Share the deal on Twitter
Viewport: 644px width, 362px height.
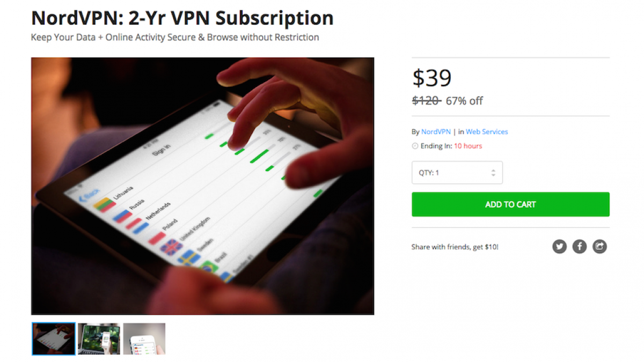tap(560, 247)
